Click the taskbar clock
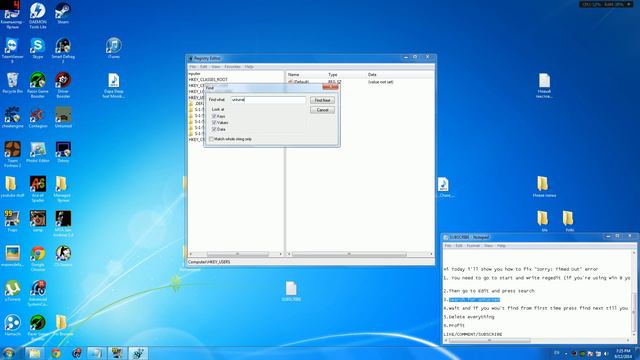Viewport: 640px width, 360px height. click(623, 353)
